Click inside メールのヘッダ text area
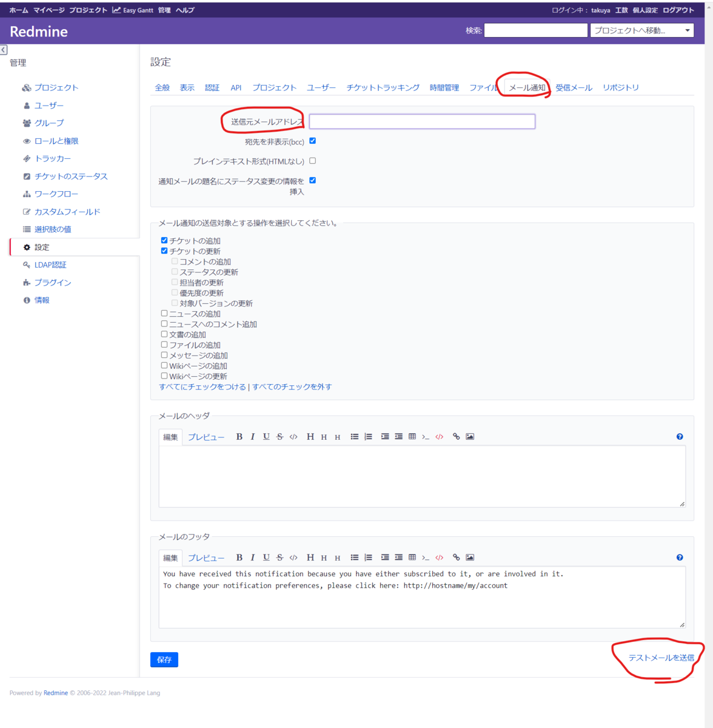Screen dimensions: 713x728 coord(422,476)
